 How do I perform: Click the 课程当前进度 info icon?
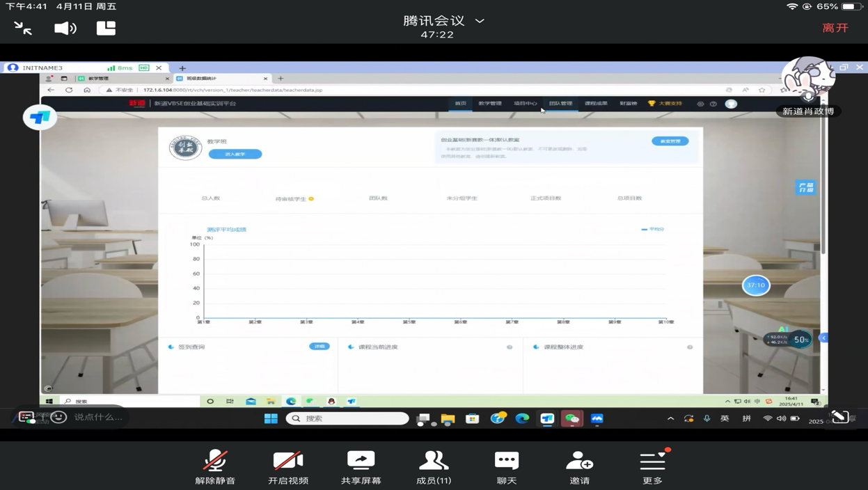pyautogui.click(x=510, y=347)
